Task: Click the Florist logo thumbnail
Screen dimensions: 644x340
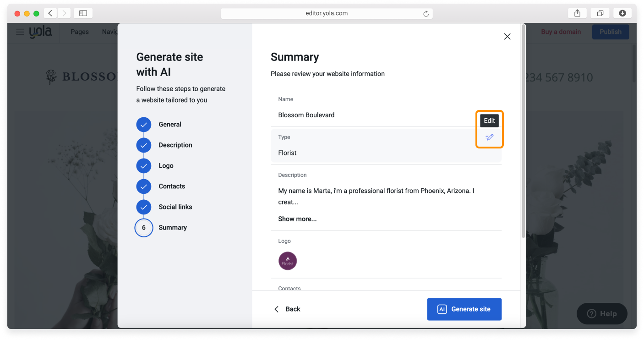Action: [288, 261]
